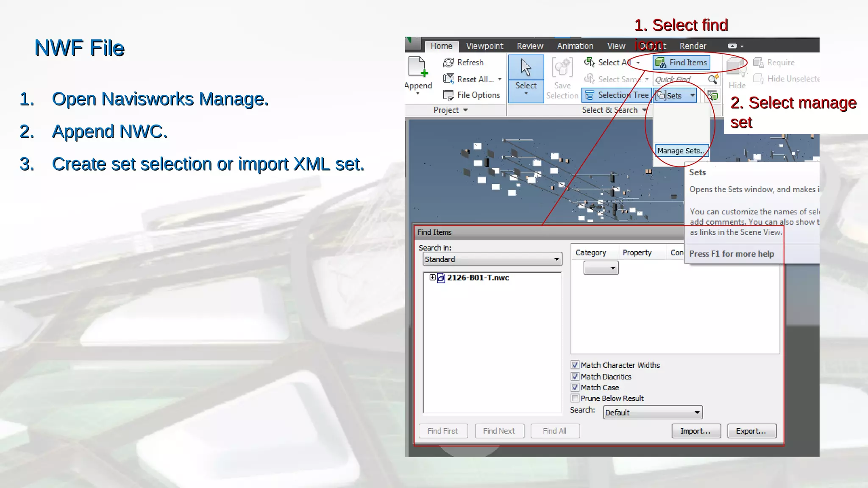This screenshot has height=488, width=868.
Task: Choose Manage Sets... from the Sets menu
Action: 681,151
